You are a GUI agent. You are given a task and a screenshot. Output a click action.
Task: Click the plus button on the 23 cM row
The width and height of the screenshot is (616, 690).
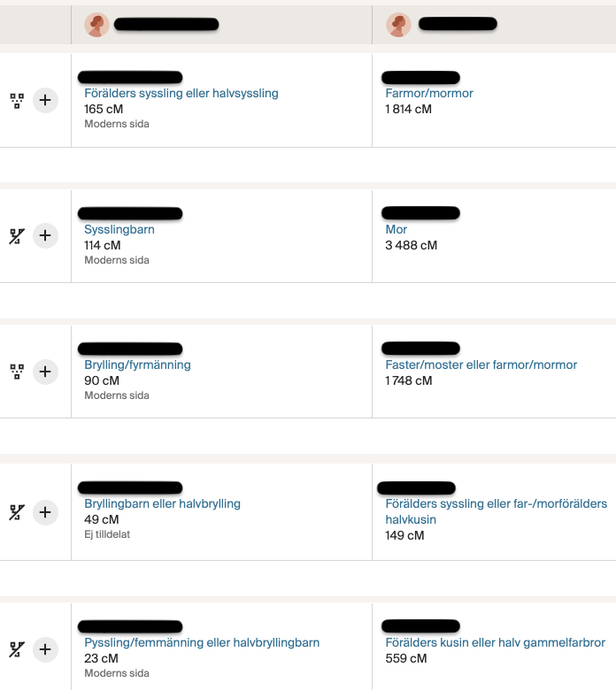[45, 649]
